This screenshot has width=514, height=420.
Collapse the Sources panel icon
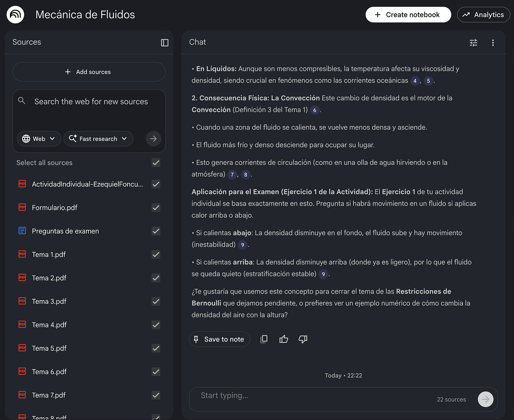point(165,43)
